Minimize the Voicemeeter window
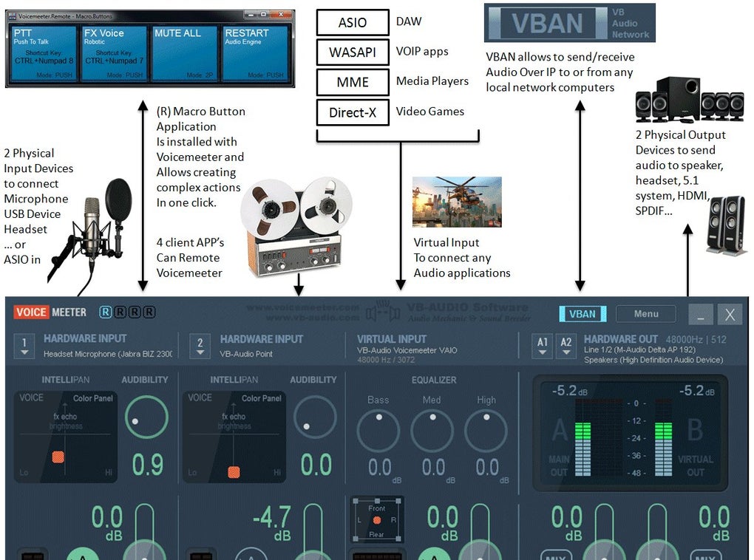Viewport: 754px width, 560px height. click(x=701, y=315)
